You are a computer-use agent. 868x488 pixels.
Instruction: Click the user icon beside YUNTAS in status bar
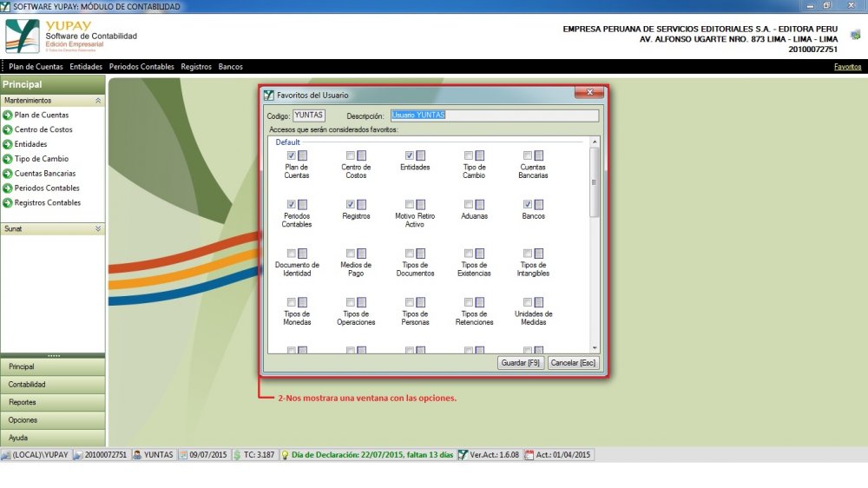click(x=137, y=455)
